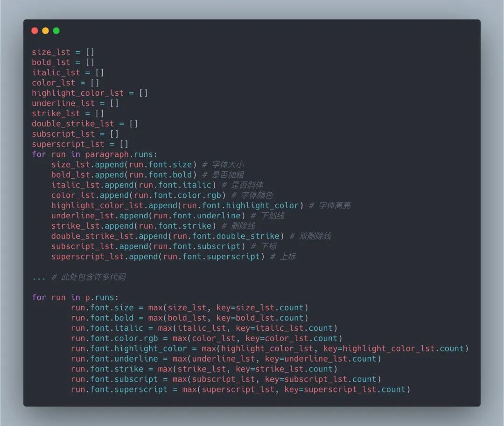Click the highlight_color_lst = [] declaration
This screenshot has width=504, height=426.
pos(90,93)
